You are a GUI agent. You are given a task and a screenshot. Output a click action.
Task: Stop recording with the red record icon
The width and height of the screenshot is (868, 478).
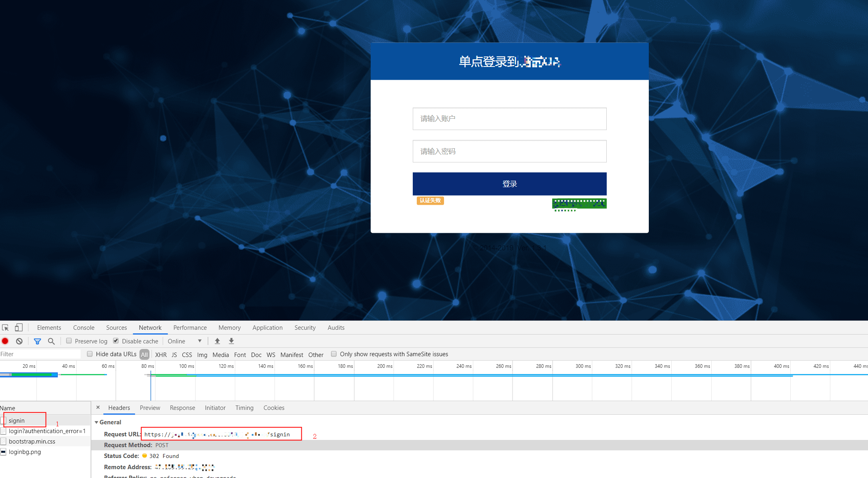tap(5, 341)
